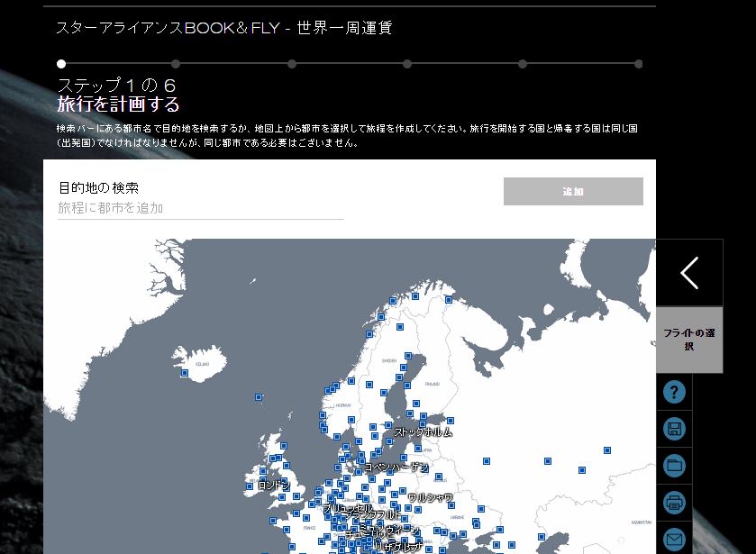The height and width of the screenshot is (554, 756).
Task: Click the フライトの選択 button
Action: pyautogui.click(x=689, y=340)
